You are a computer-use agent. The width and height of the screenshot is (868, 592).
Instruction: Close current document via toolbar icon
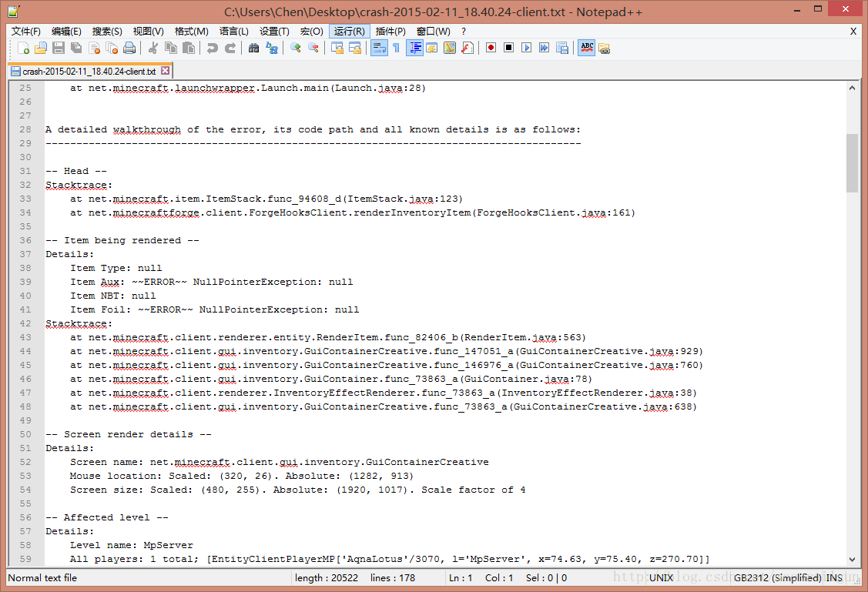[94, 48]
